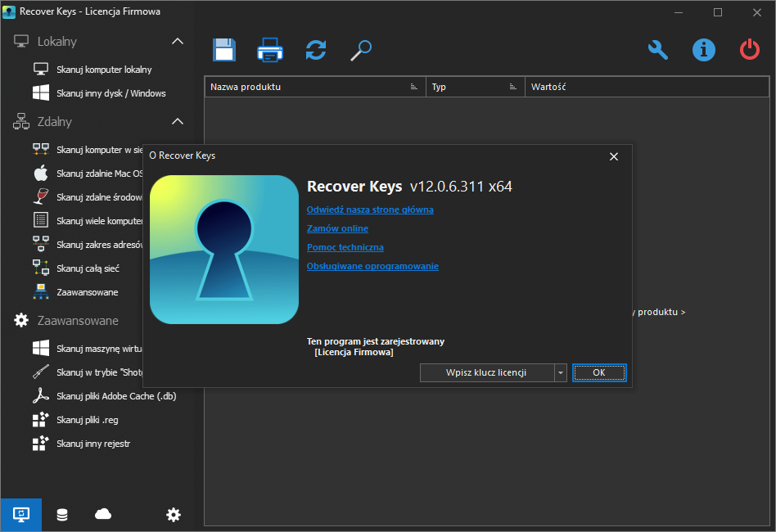Select Skanuj inny dysk / Windows text

[x=111, y=93]
